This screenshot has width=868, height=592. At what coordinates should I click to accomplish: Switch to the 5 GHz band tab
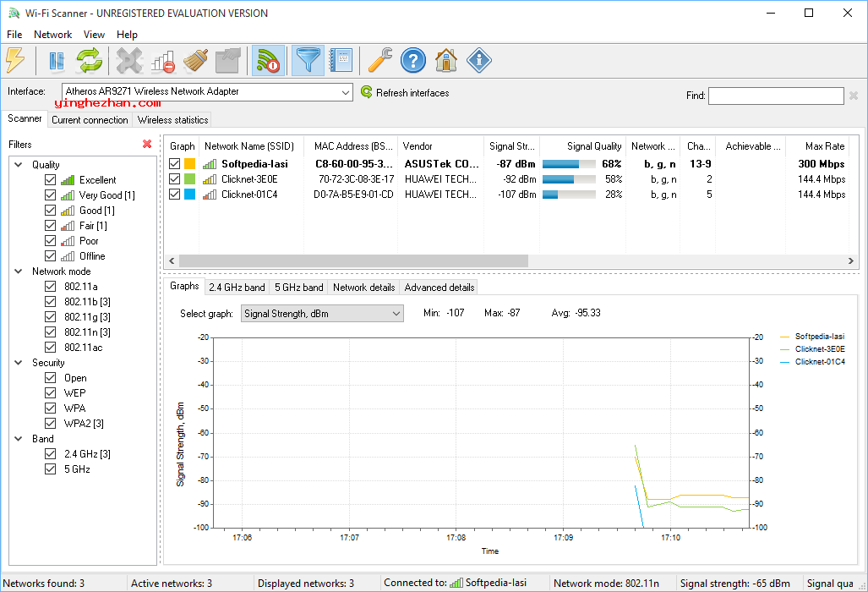point(299,288)
